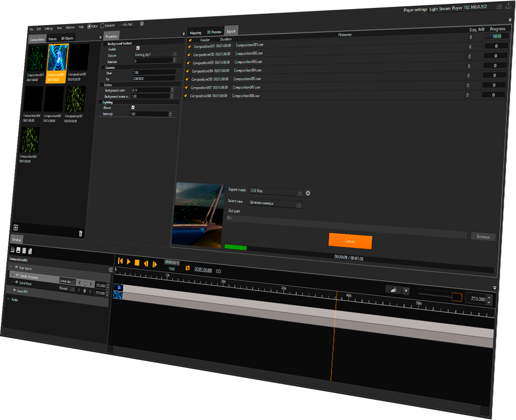Collapse the Audio track group
The height and width of the screenshot is (420, 516).
[x=8, y=299]
